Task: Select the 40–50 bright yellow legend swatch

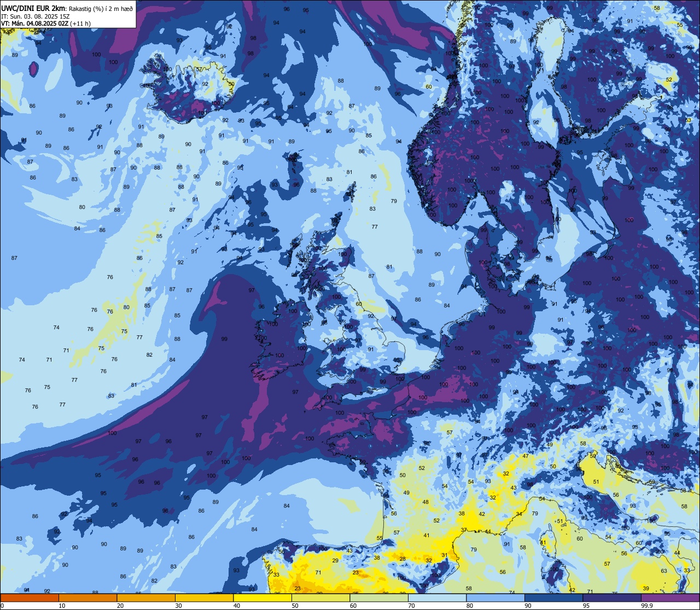Action: (x=262, y=597)
